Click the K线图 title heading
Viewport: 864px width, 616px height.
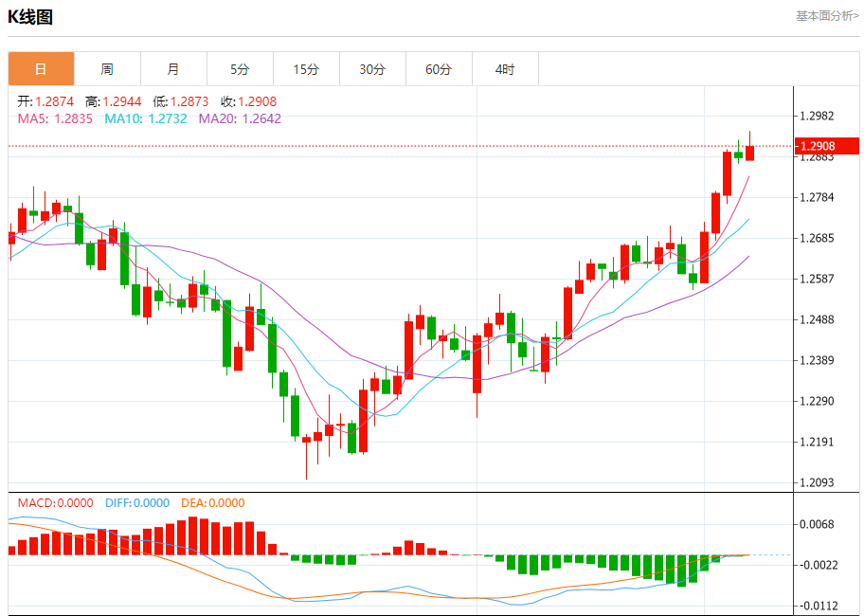tap(30, 17)
